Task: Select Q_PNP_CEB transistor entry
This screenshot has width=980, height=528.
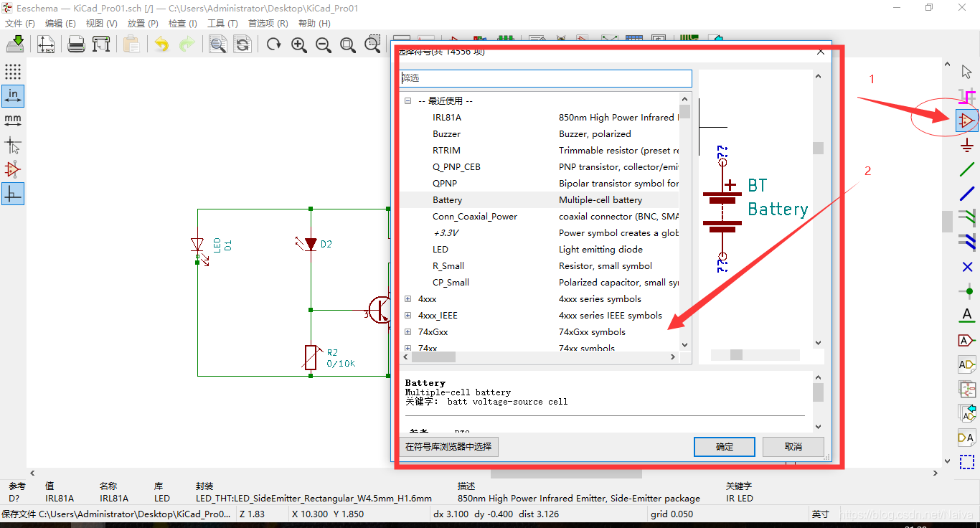Action: (456, 167)
